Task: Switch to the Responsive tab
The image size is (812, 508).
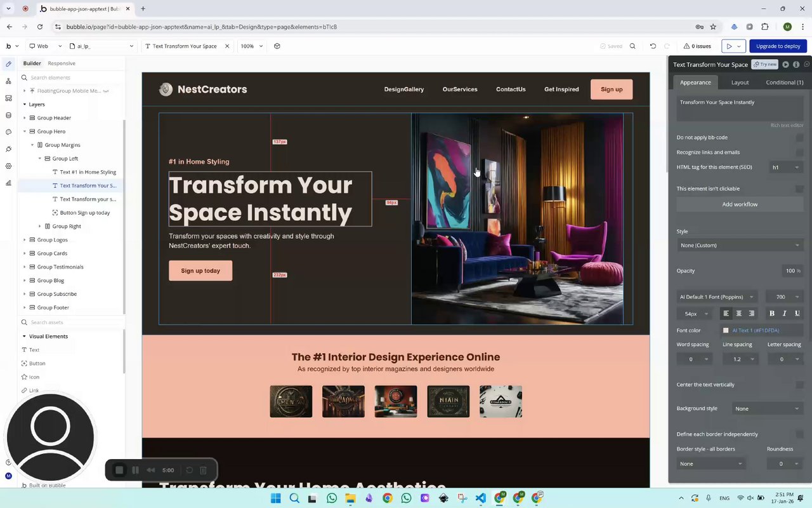Action: (x=62, y=63)
